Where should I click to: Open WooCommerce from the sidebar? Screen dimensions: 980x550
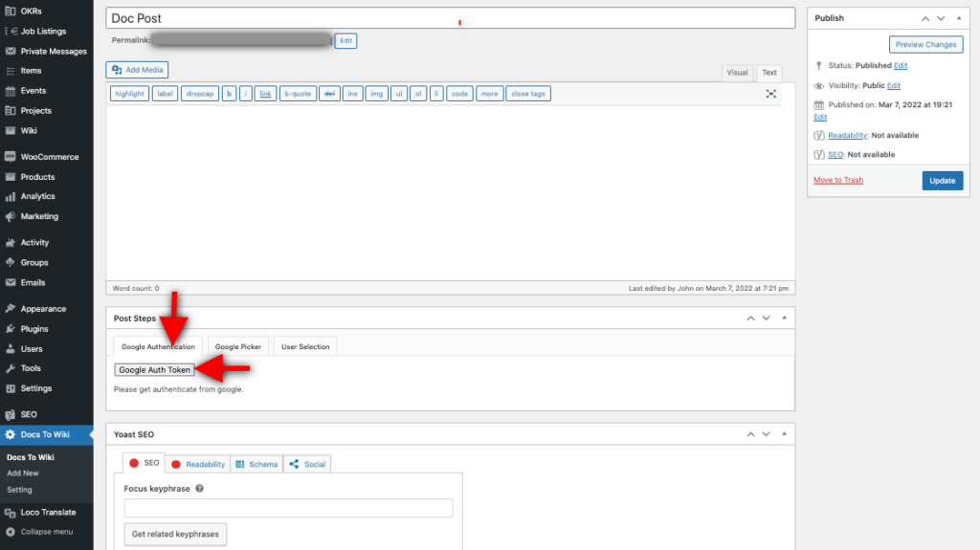tap(48, 157)
